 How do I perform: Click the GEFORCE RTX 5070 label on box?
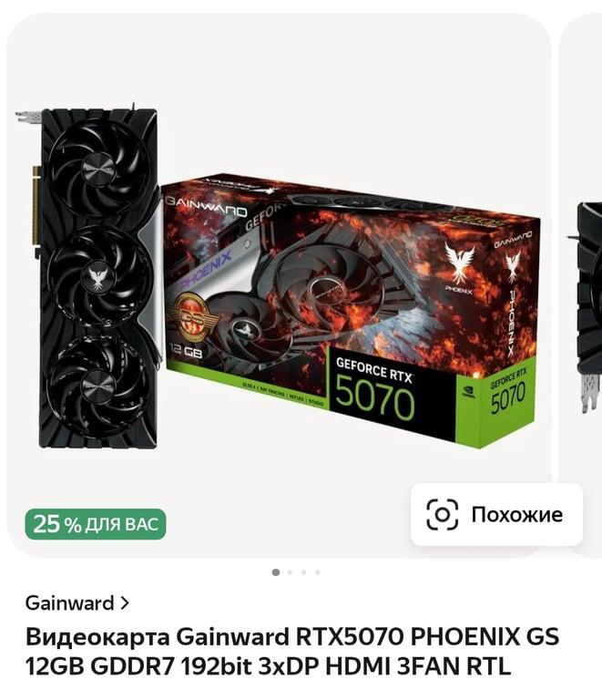coord(375,389)
